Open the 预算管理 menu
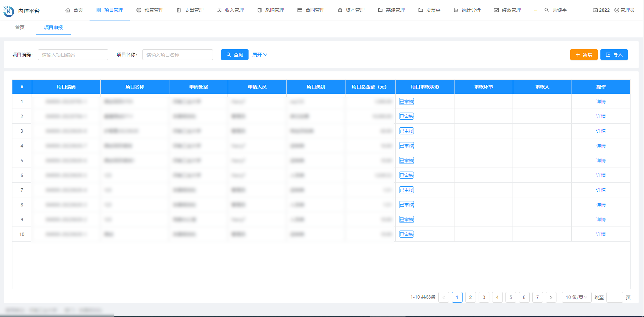644x317 pixels. [x=150, y=10]
